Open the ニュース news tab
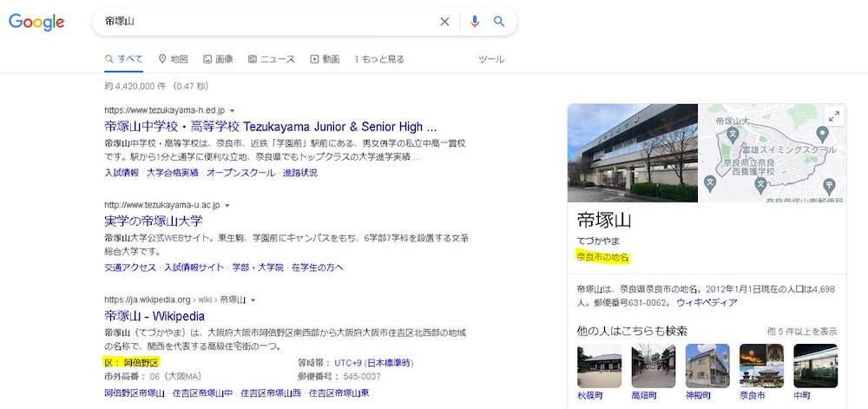868x409 pixels. pos(271,59)
